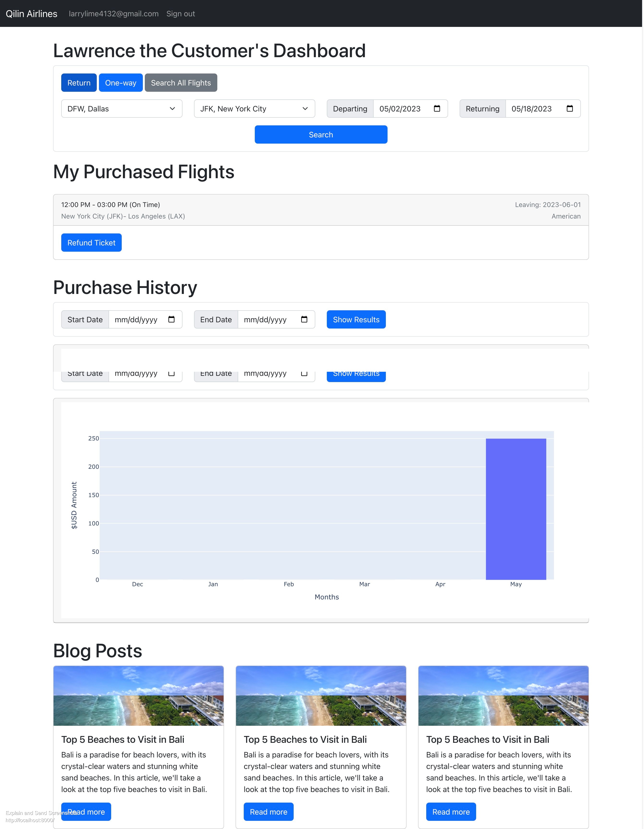Image resolution: width=644 pixels, height=829 pixels.
Task: Click the May spending bar in chart
Action: [516, 509]
